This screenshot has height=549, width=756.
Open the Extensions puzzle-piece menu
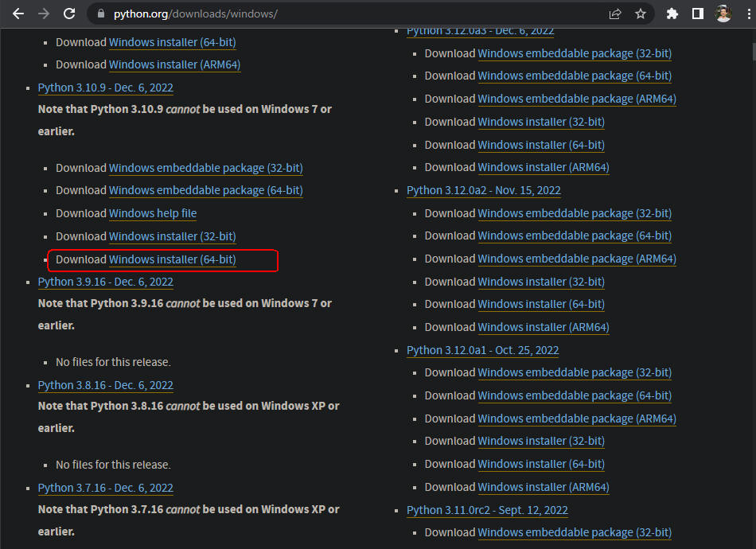[x=672, y=14]
